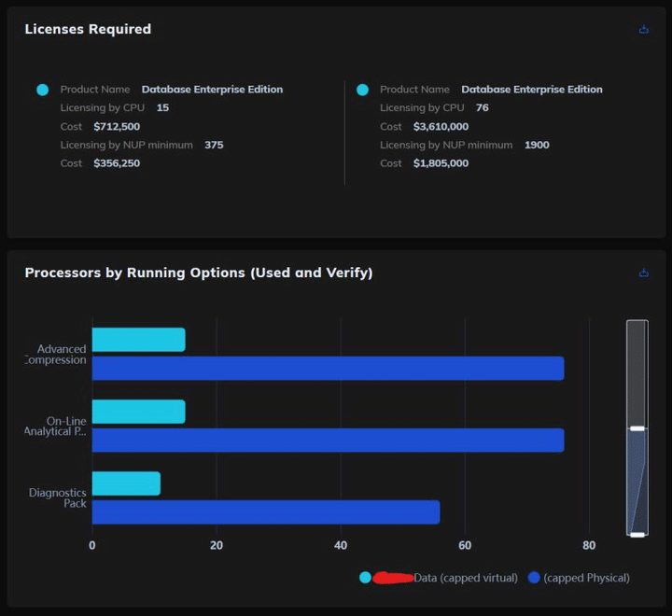
Task: Select the cyan Diagnostics Pack bar
Action: coord(126,483)
